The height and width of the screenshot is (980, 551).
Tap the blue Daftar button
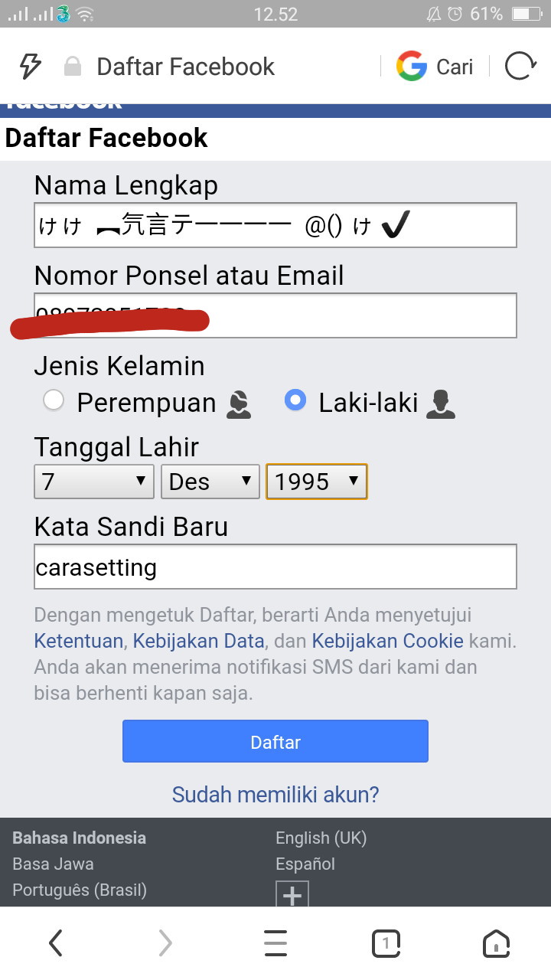(x=275, y=741)
